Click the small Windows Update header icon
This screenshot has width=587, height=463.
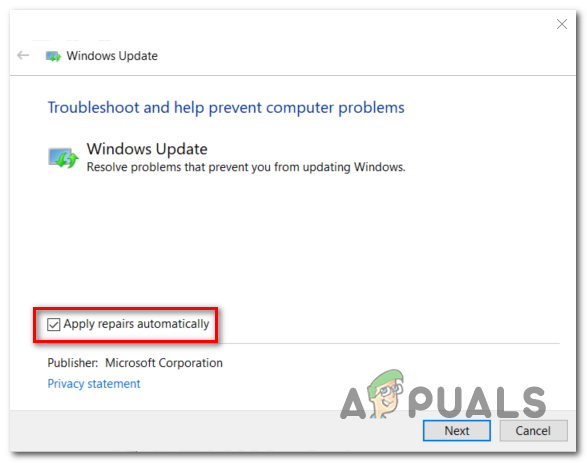click(53, 57)
